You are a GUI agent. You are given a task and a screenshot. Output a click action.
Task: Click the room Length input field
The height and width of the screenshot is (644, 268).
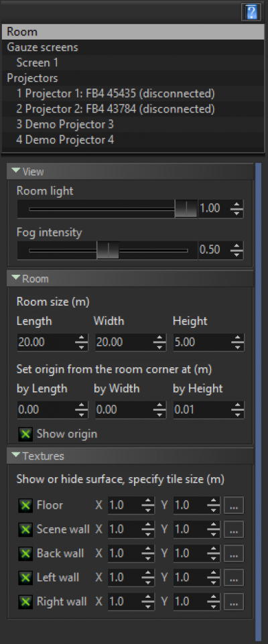tap(46, 342)
